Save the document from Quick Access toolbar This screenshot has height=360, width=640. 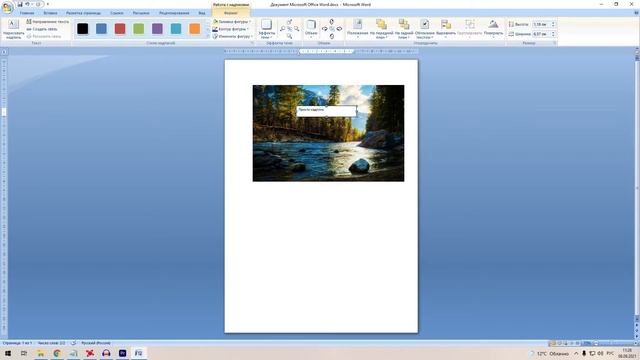pos(20,4)
